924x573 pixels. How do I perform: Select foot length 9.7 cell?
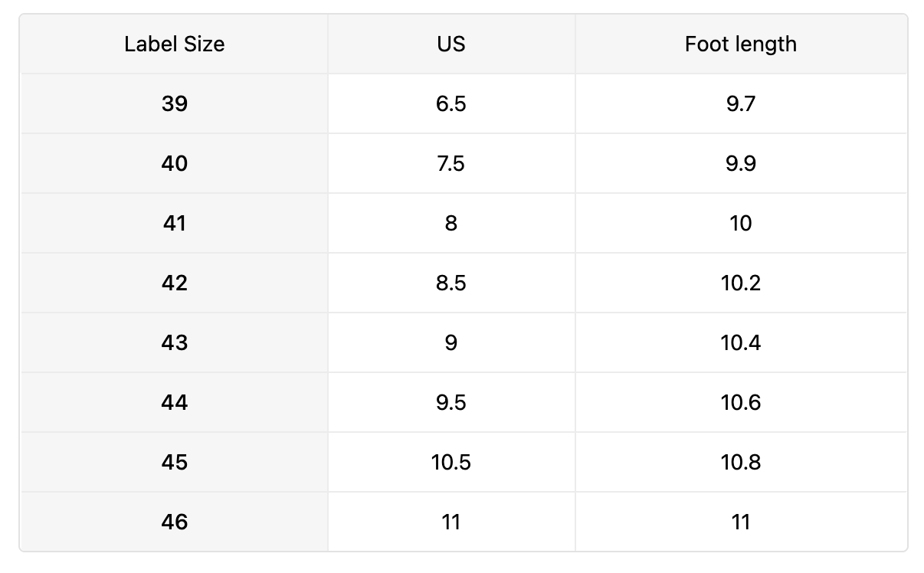coord(740,103)
